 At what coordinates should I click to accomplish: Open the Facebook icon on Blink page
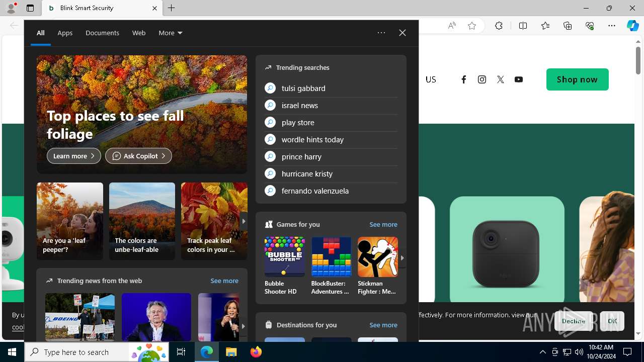coord(463,79)
